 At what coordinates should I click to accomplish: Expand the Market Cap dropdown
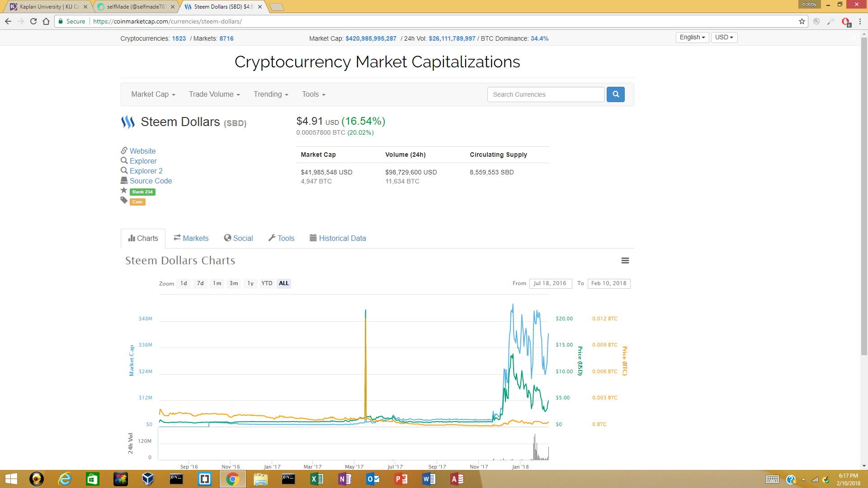153,94
